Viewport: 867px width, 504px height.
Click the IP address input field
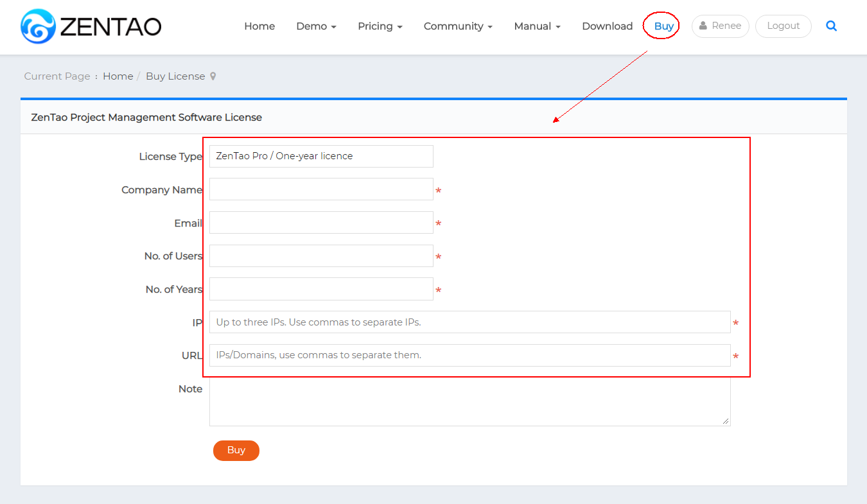click(469, 322)
